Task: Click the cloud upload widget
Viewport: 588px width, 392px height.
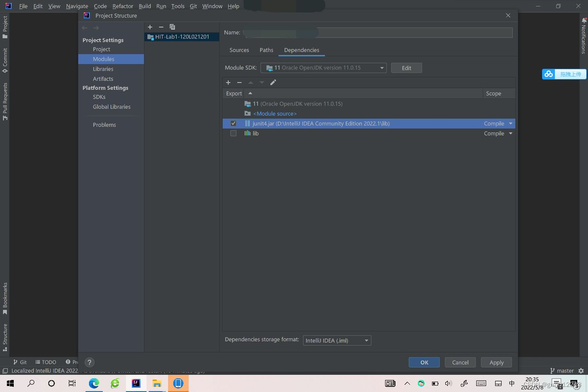Action: [564, 74]
